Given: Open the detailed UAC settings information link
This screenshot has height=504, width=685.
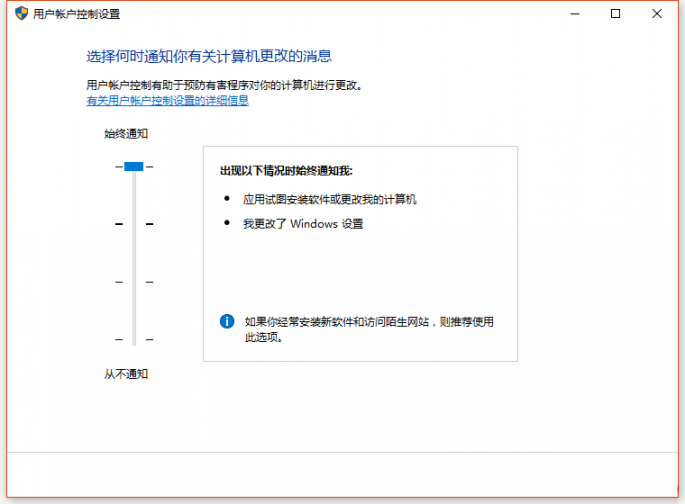Looking at the screenshot, I should pos(167,100).
